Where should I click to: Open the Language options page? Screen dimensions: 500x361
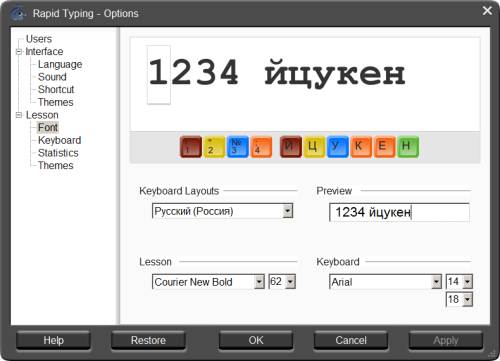[60, 64]
